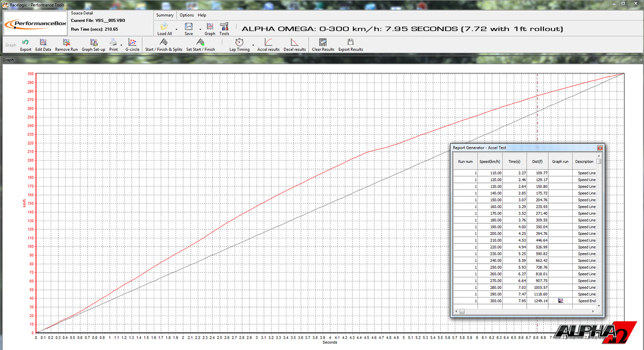644x350 pixels.
Task: Open the Help menu
Action: click(202, 15)
